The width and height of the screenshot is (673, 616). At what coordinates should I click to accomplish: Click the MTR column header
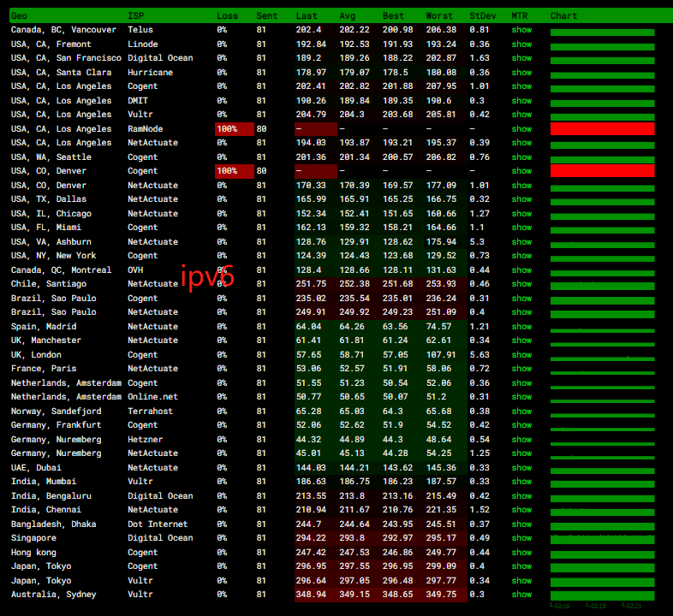(x=520, y=16)
